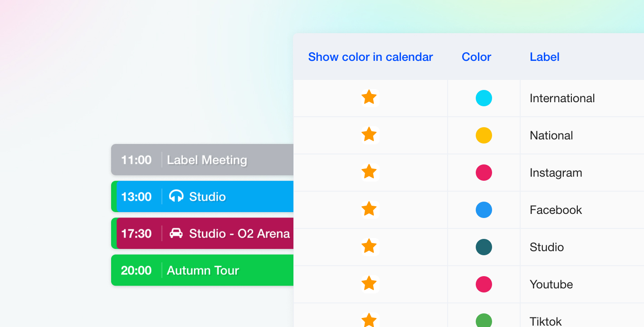The image size is (644, 327).
Task: Sort by the Label column header
Action: pyautogui.click(x=544, y=57)
